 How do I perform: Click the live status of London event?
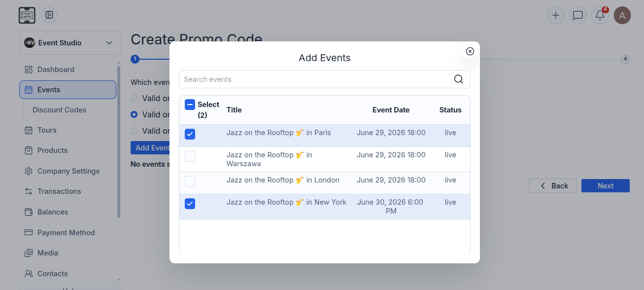click(x=450, y=180)
